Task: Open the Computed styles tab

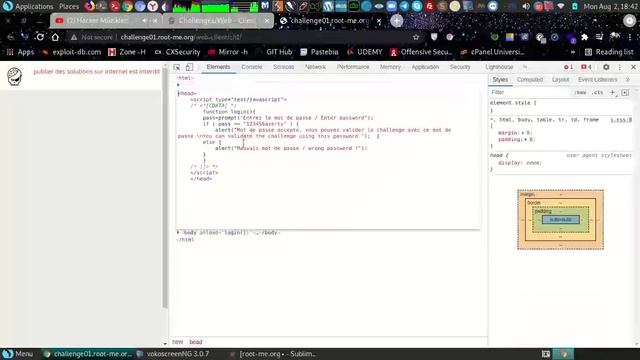Action: [529, 80]
